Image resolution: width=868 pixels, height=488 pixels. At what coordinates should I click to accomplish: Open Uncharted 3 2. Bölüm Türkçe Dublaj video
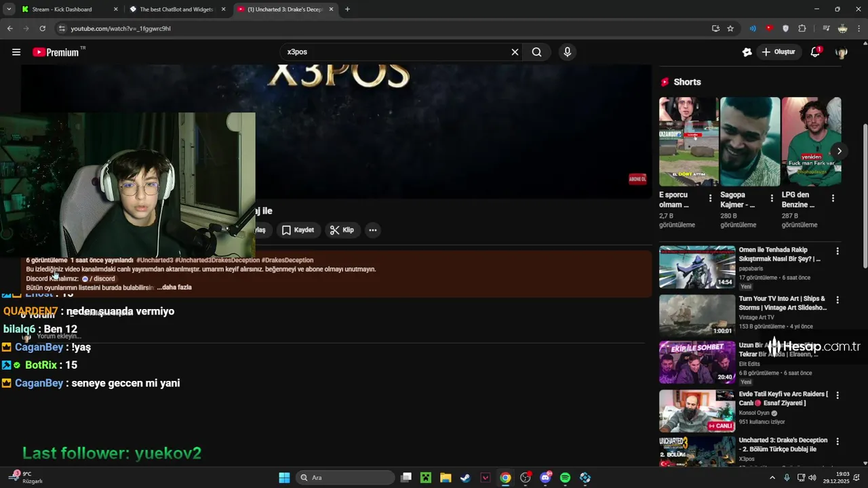(x=697, y=451)
